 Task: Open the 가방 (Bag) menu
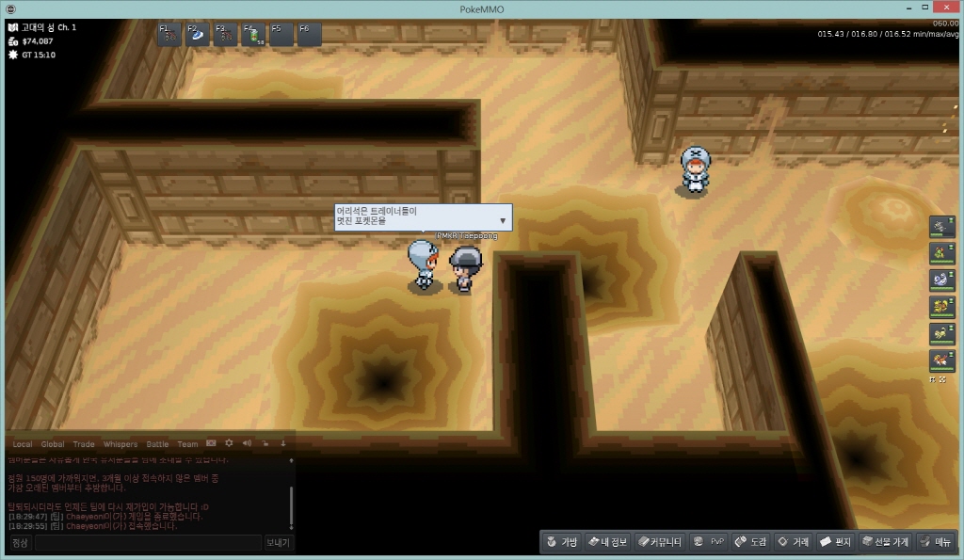[x=561, y=542]
